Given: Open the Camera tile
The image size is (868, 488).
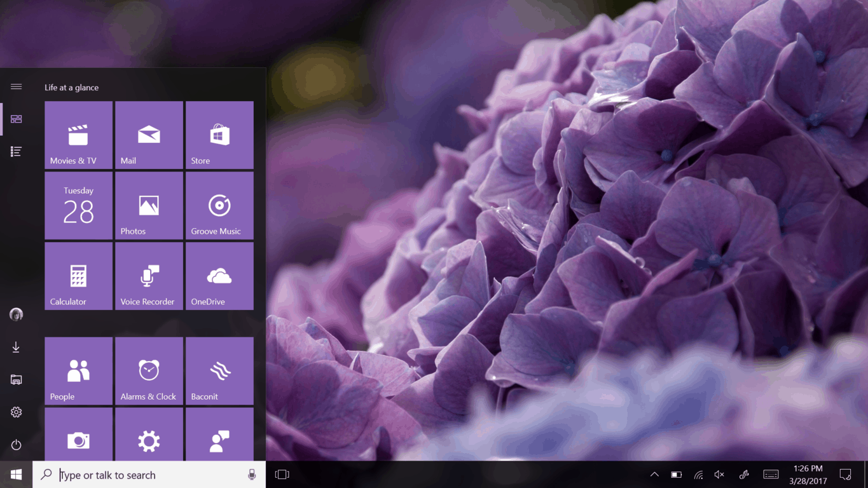Looking at the screenshot, I should click(x=79, y=435).
